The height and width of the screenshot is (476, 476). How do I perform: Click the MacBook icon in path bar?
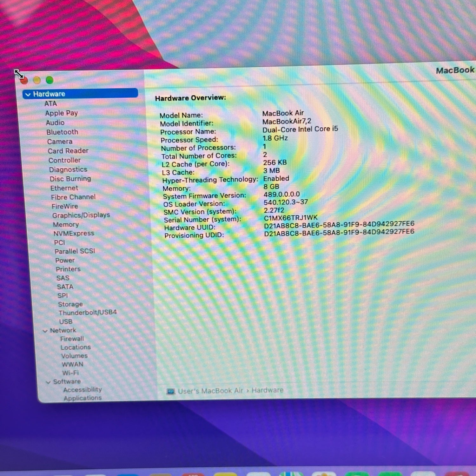pyautogui.click(x=171, y=392)
